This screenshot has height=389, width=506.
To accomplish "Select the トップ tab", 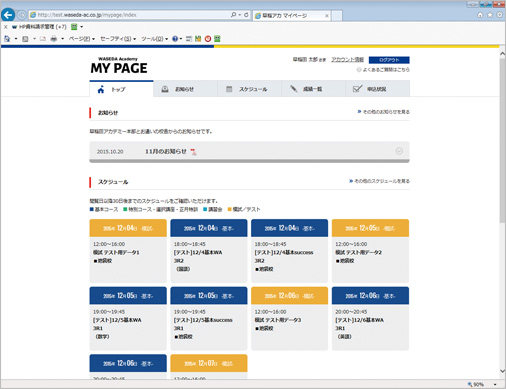I will 121,89.
